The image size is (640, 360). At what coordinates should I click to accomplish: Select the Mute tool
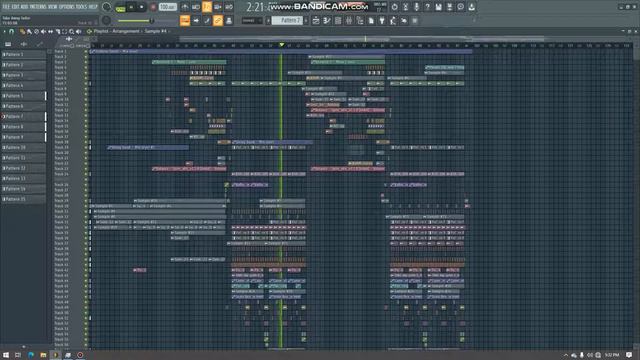43,31
